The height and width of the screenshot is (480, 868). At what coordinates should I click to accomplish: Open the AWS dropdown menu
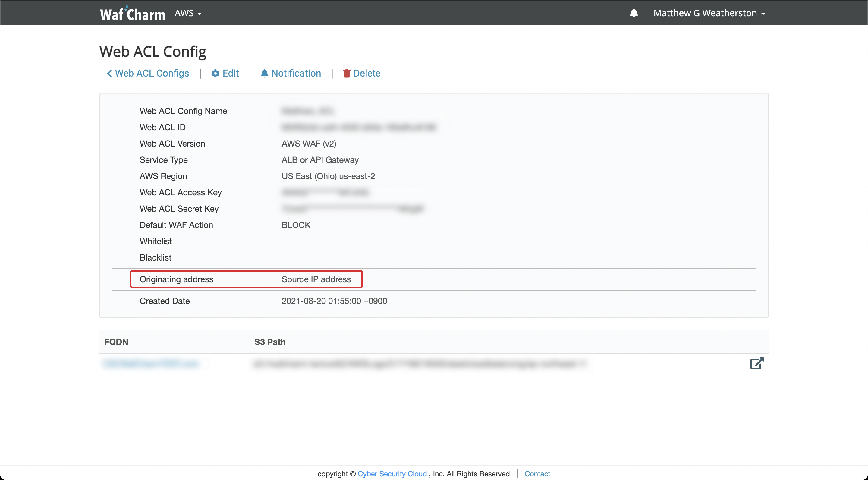188,13
